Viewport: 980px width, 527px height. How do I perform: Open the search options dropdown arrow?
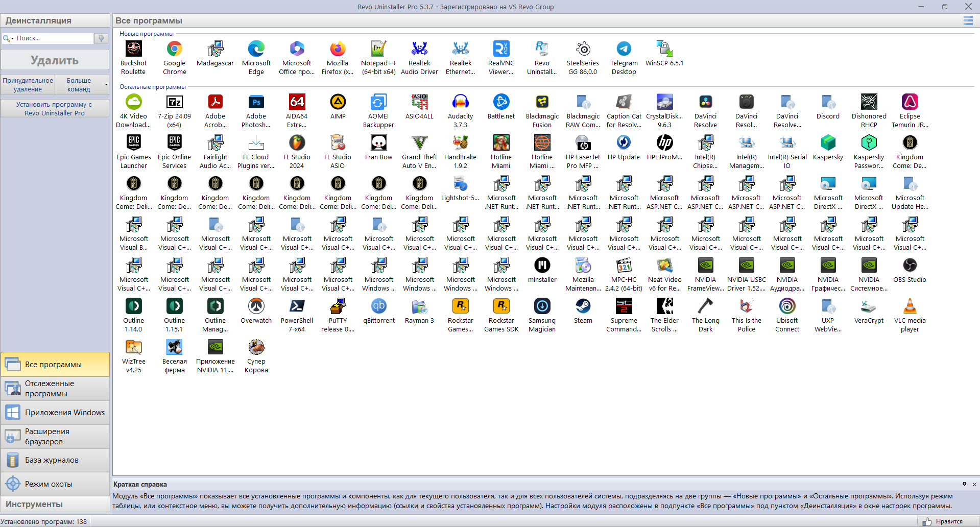tap(12, 38)
